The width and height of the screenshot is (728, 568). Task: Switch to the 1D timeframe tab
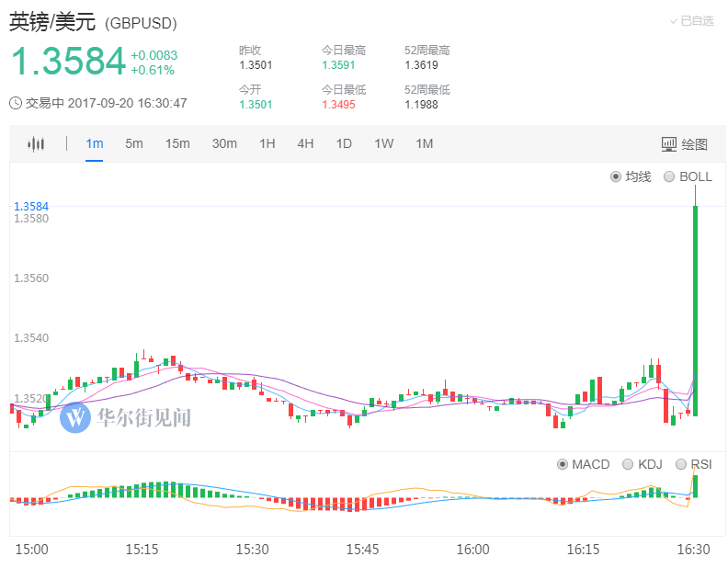[344, 144]
